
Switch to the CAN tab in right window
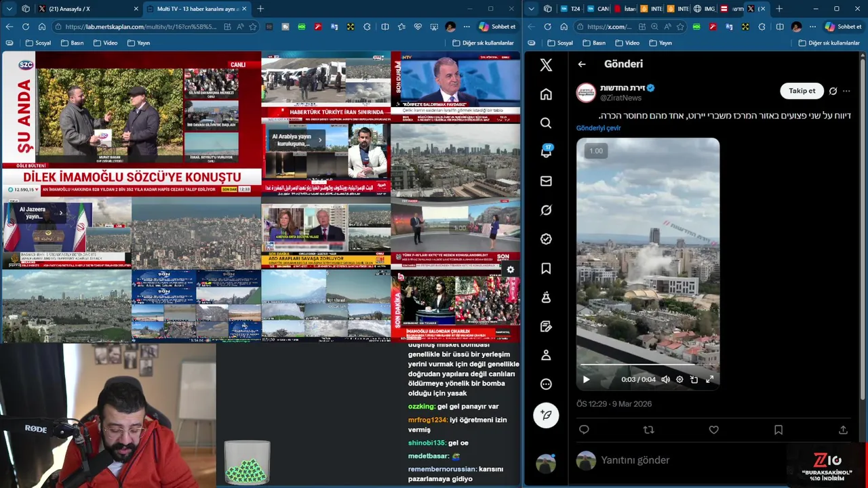[597, 9]
